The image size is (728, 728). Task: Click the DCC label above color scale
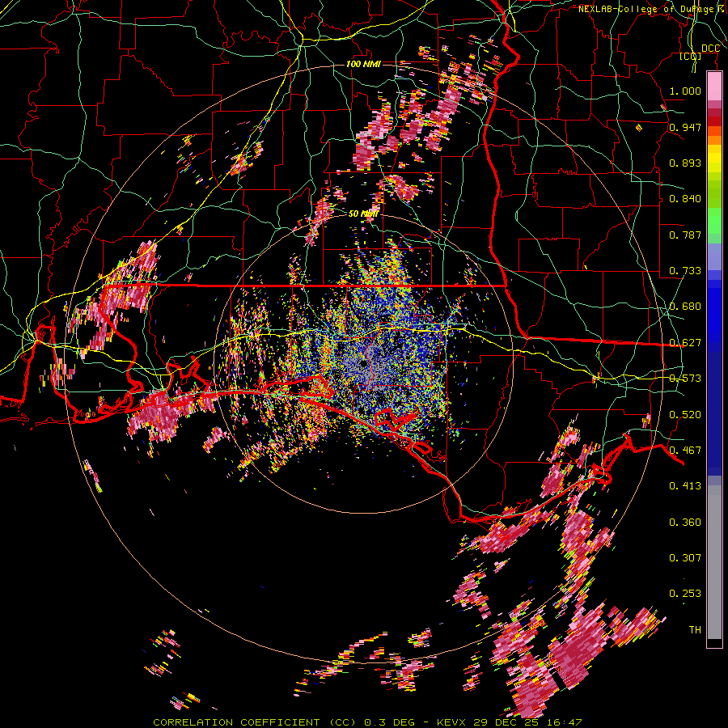710,49
